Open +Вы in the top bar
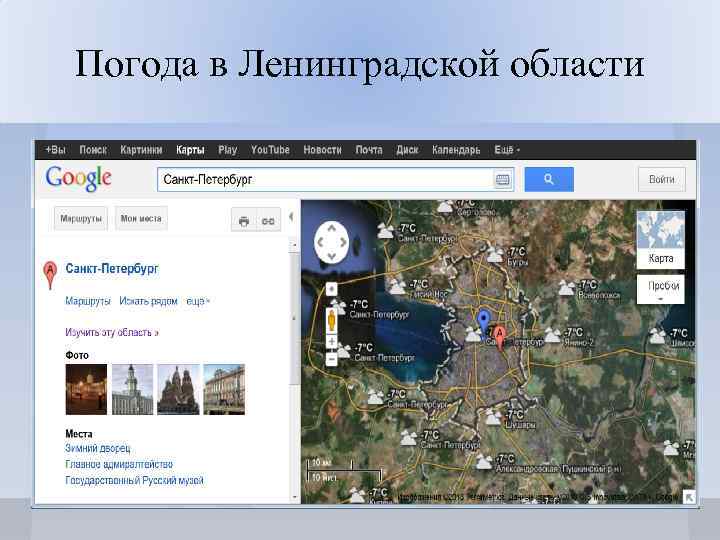The image size is (720, 540). pos(55,150)
